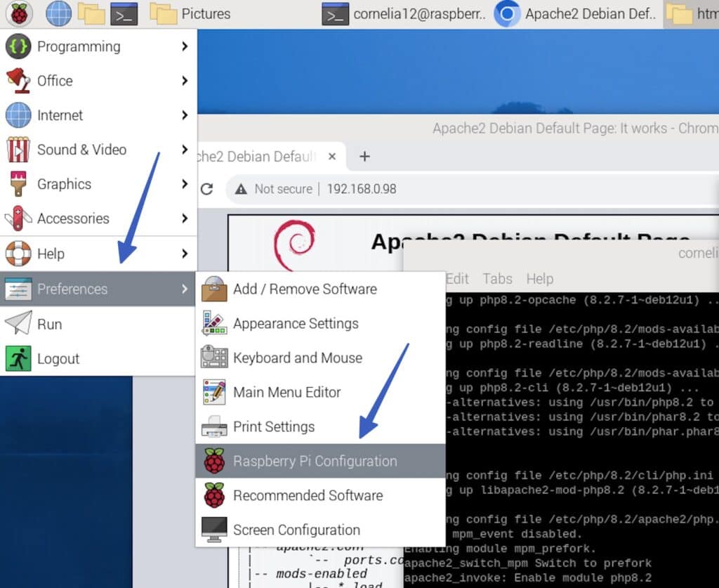Select the Raspberry Pi Configuration raspberry icon
This screenshot has height=588, width=719.
(214, 461)
